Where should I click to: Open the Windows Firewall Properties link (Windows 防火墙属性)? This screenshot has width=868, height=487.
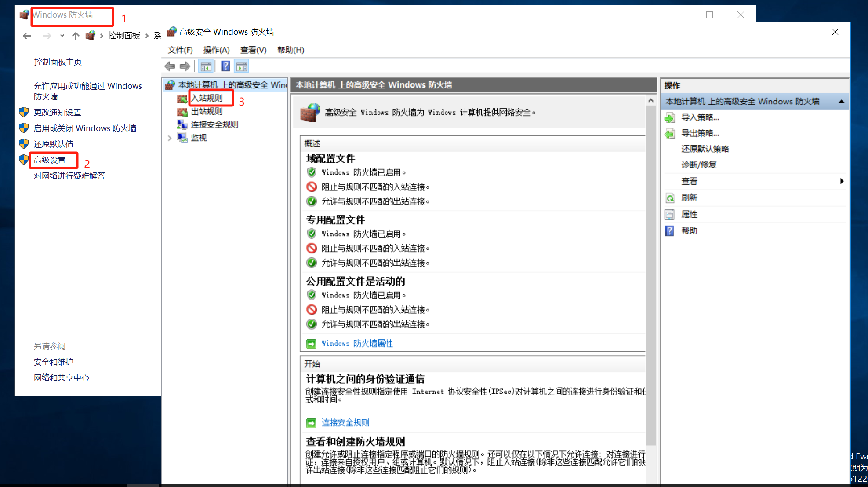coord(357,344)
